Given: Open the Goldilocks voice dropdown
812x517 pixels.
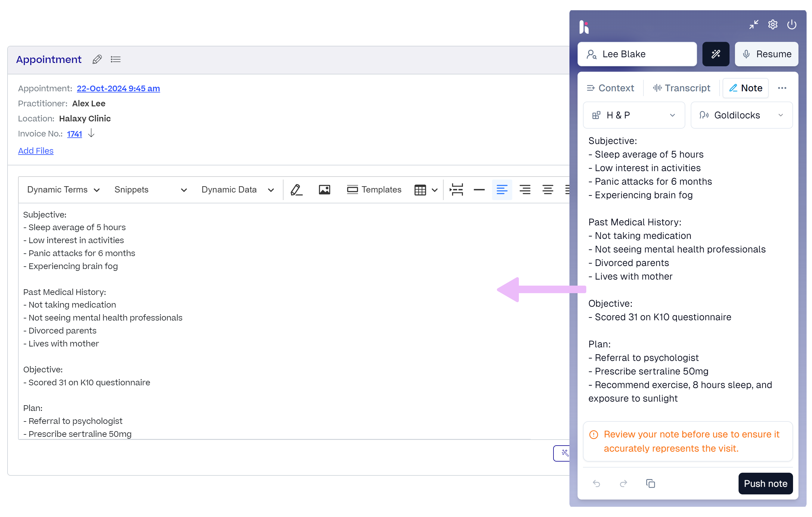Looking at the screenshot, I should click(742, 115).
